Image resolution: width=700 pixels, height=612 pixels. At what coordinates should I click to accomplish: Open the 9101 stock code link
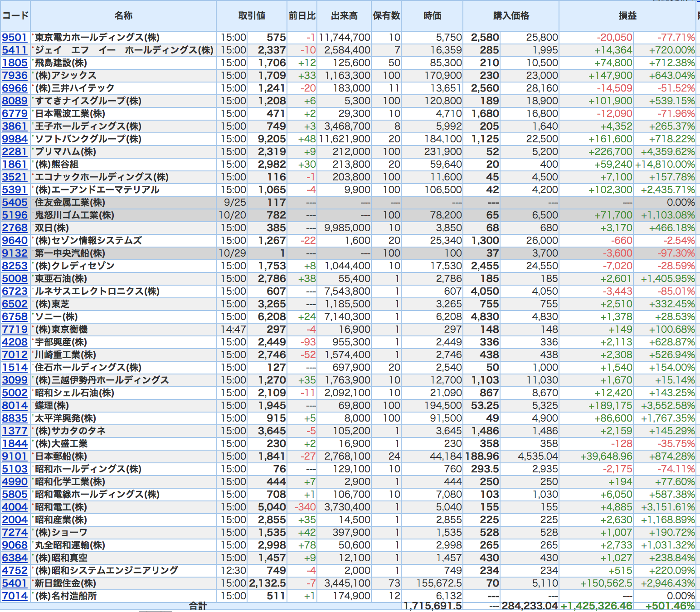(15, 457)
